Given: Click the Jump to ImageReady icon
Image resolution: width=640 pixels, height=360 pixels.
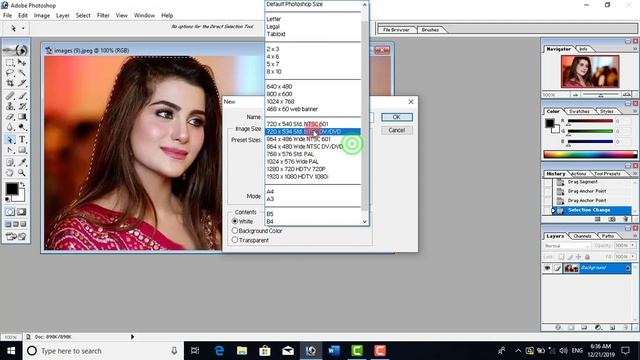Looking at the screenshot, I should tap(16, 236).
